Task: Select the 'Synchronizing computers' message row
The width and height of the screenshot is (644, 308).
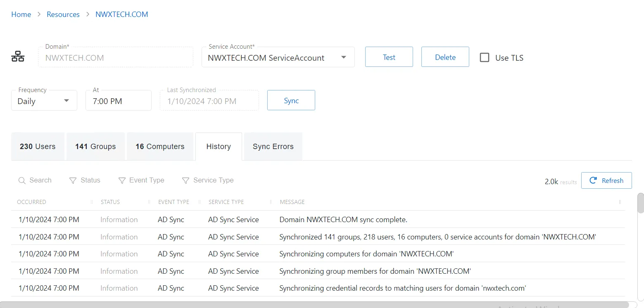Action: (x=318, y=254)
